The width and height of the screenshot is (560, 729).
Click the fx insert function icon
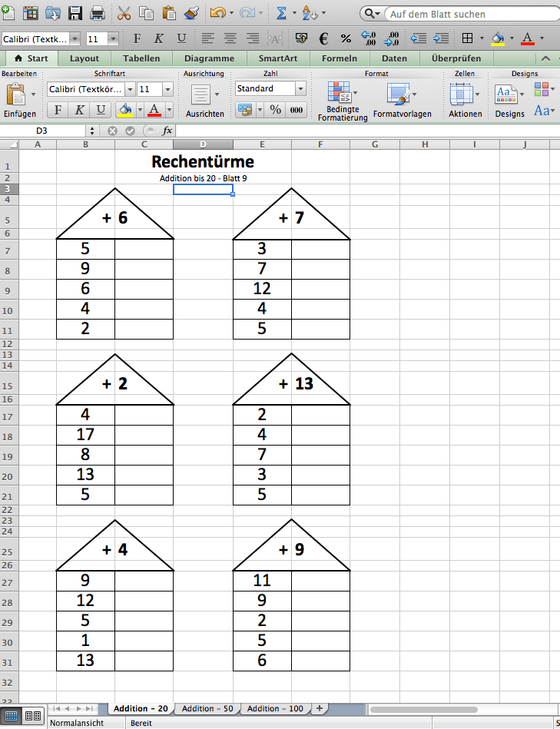167,131
